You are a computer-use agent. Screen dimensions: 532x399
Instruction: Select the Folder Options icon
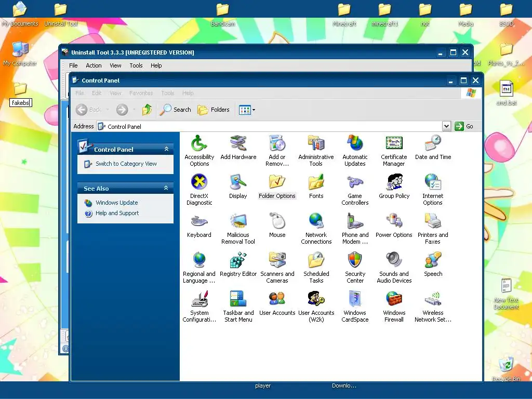(277, 187)
